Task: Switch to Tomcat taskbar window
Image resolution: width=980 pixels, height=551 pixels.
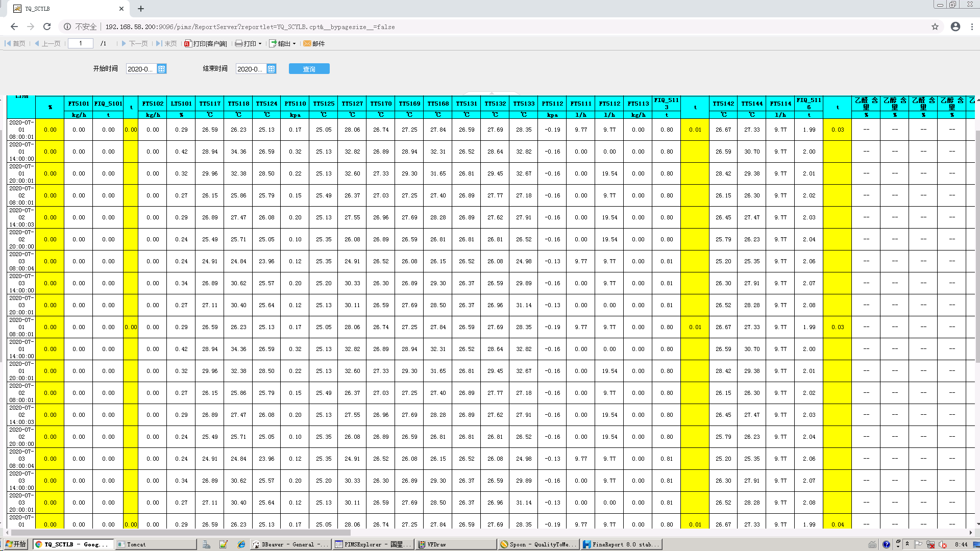Action: [x=156, y=544]
